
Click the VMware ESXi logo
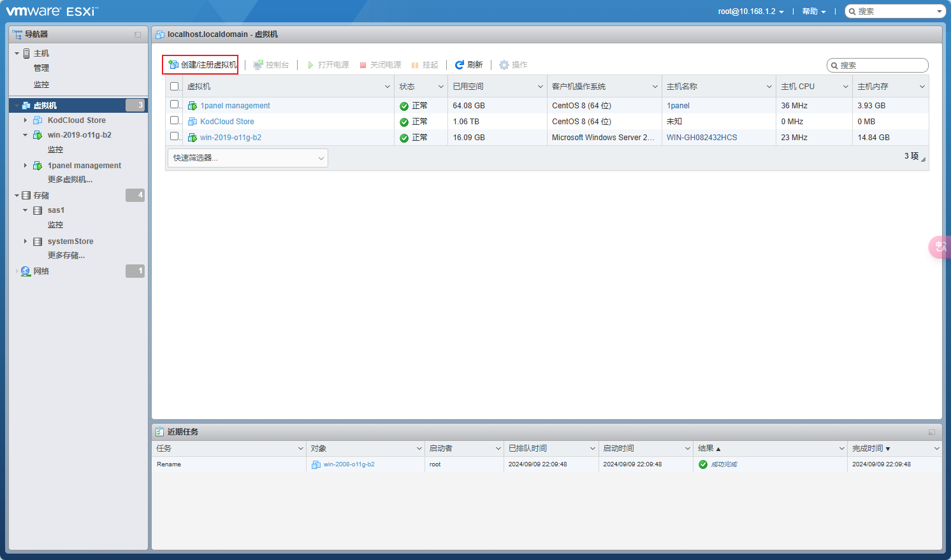52,11
